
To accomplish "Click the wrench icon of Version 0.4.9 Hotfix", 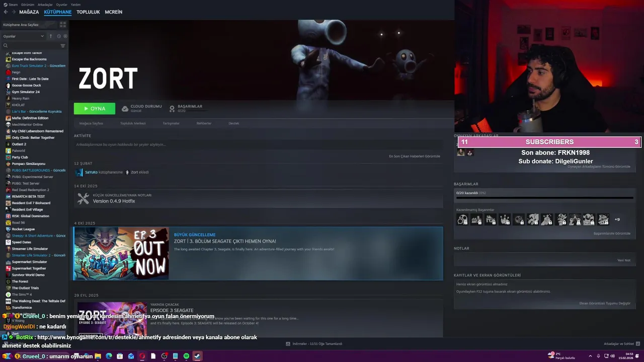I will 83,199.
